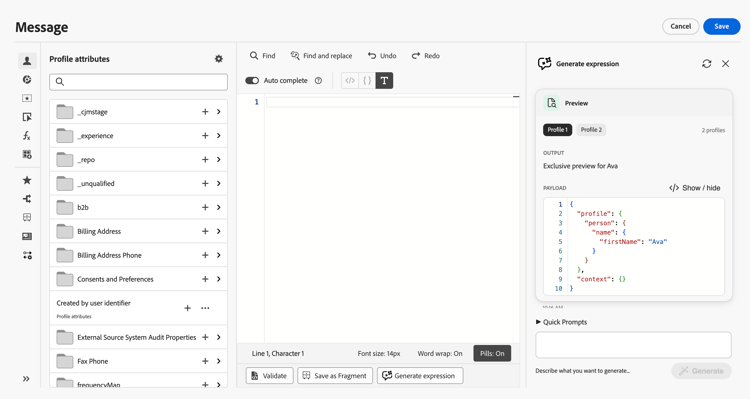Select the Profile 1 tab
The height and width of the screenshot is (399, 750).
(x=557, y=130)
